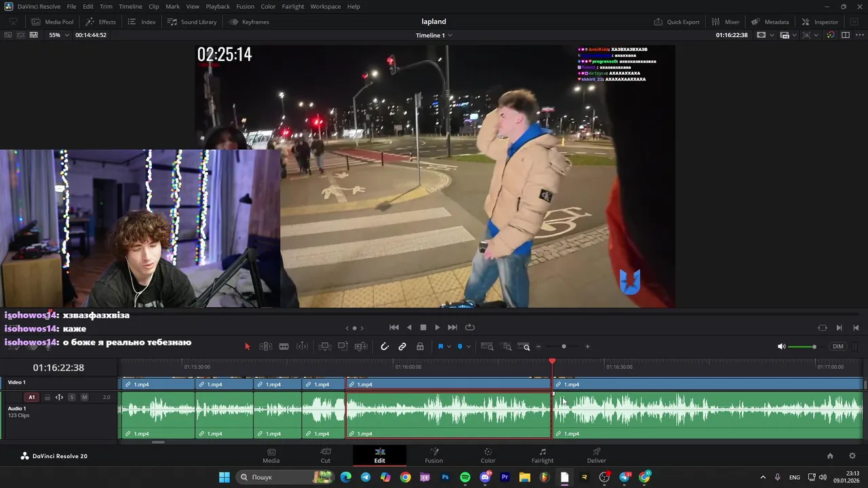Toggle Loop playback button
Viewport: 868px width, 488px height.
click(x=469, y=327)
